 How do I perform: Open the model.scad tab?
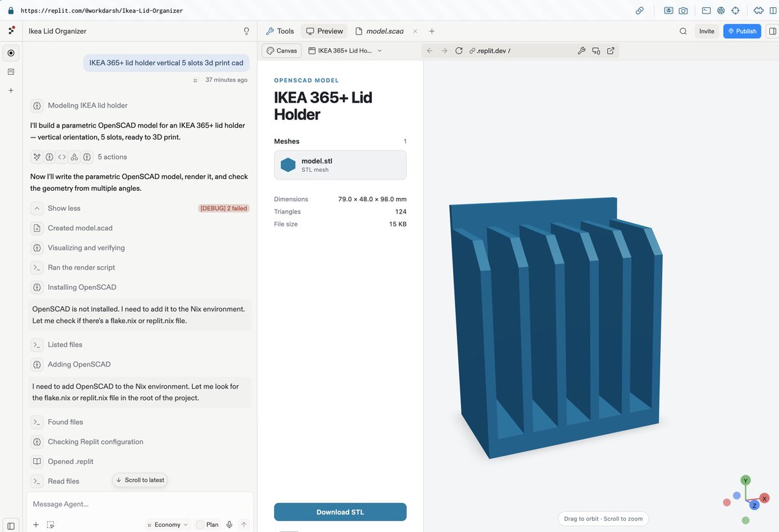click(379, 31)
